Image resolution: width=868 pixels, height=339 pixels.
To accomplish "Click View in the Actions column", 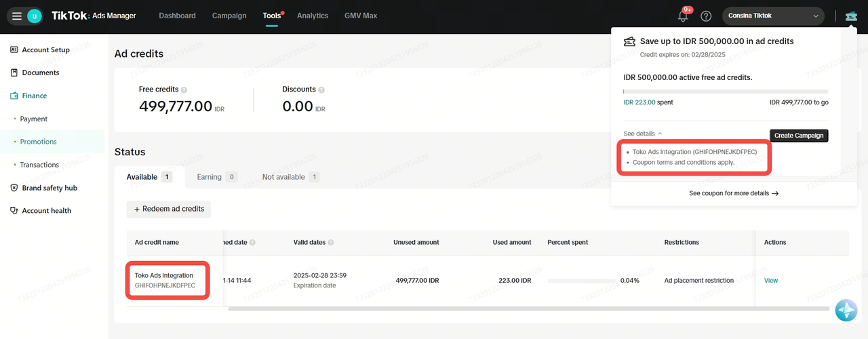I will (x=771, y=280).
